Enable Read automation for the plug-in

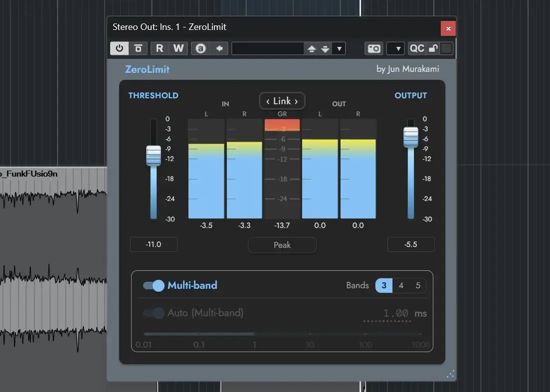(159, 48)
